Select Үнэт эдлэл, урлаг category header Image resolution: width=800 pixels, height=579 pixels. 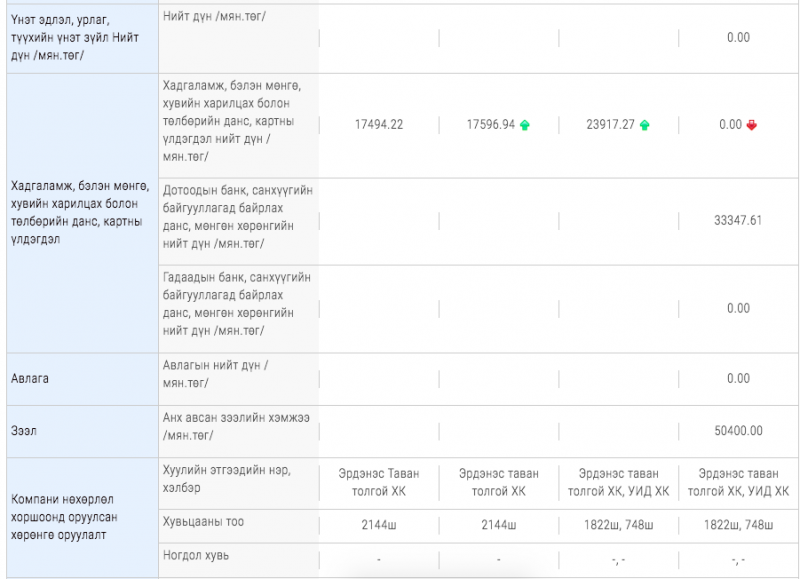[74, 38]
